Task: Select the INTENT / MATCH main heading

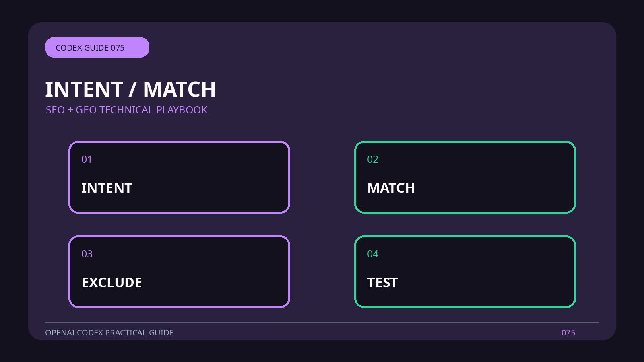Action: [x=130, y=89]
